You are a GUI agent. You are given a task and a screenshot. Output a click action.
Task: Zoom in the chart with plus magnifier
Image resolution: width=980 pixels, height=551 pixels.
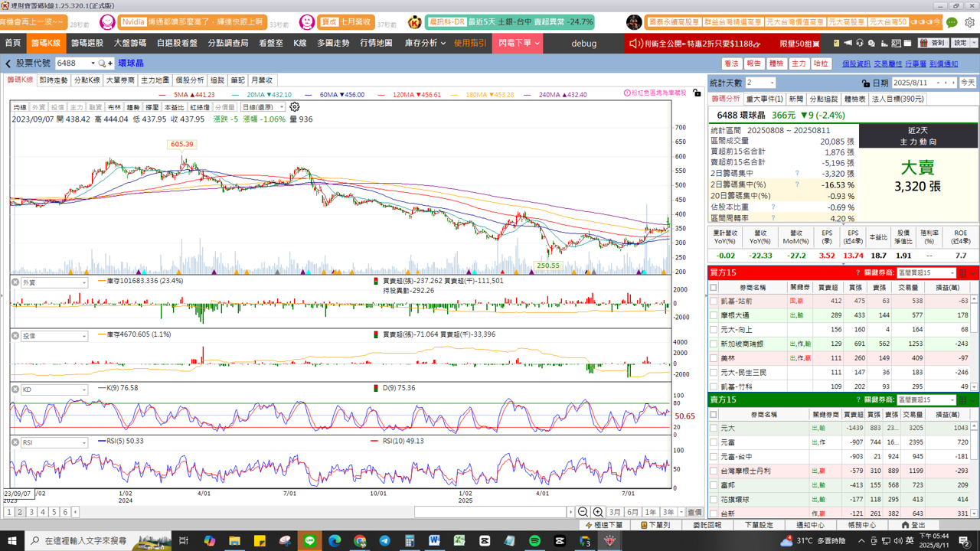pos(598,512)
